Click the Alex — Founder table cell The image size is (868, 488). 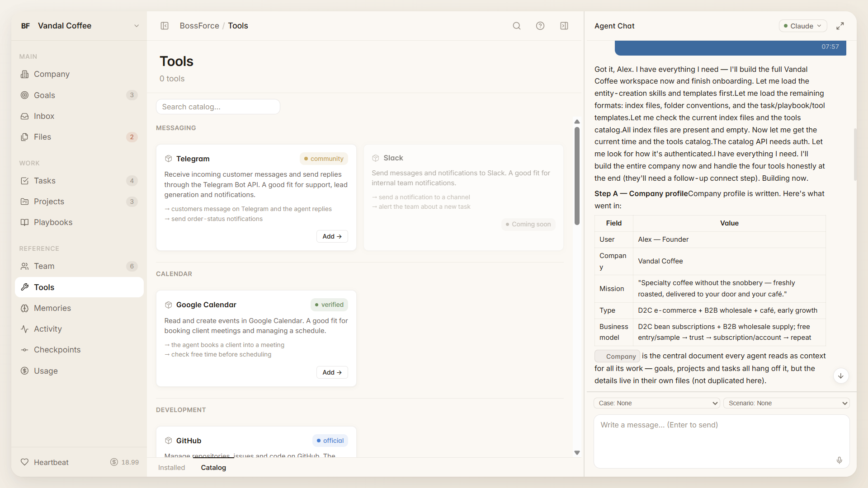[729, 239]
